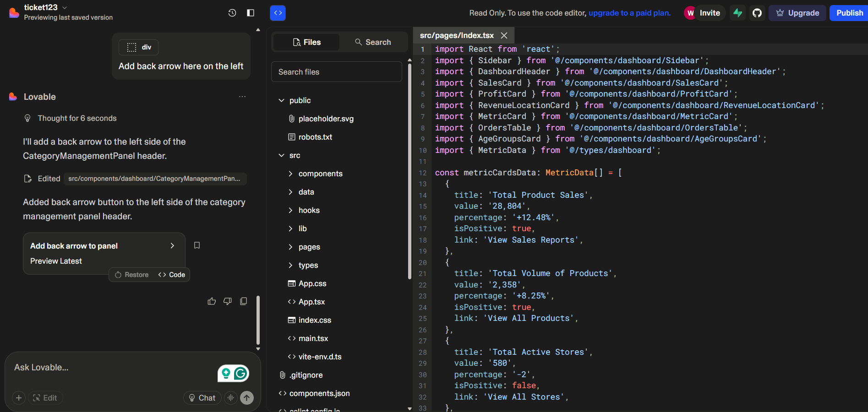The height and width of the screenshot is (412, 868).
Task: Click the thumbs up feedback icon
Action: 212,301
